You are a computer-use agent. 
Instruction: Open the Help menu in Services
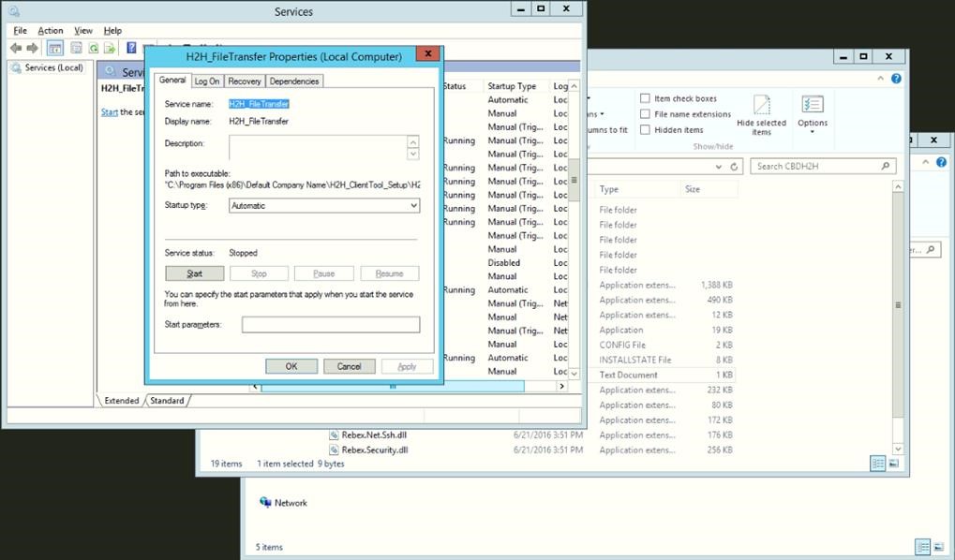(x=112, y=30)
